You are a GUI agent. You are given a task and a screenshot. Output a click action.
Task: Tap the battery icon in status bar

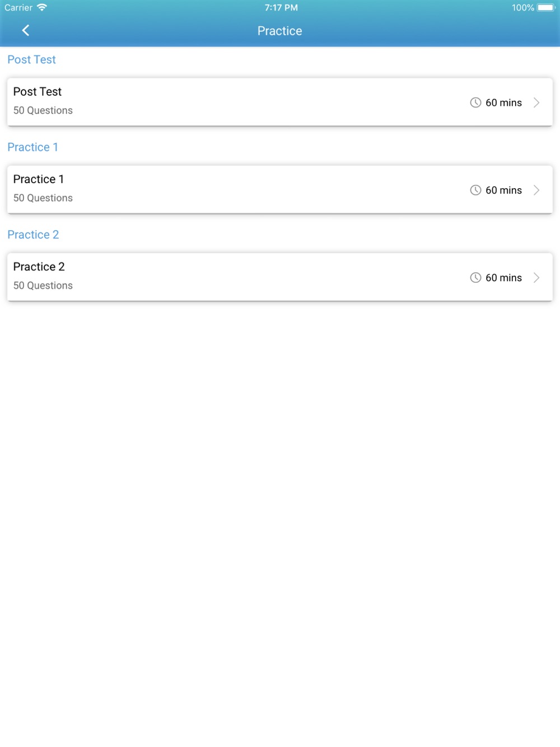click(x=546, y=7)
